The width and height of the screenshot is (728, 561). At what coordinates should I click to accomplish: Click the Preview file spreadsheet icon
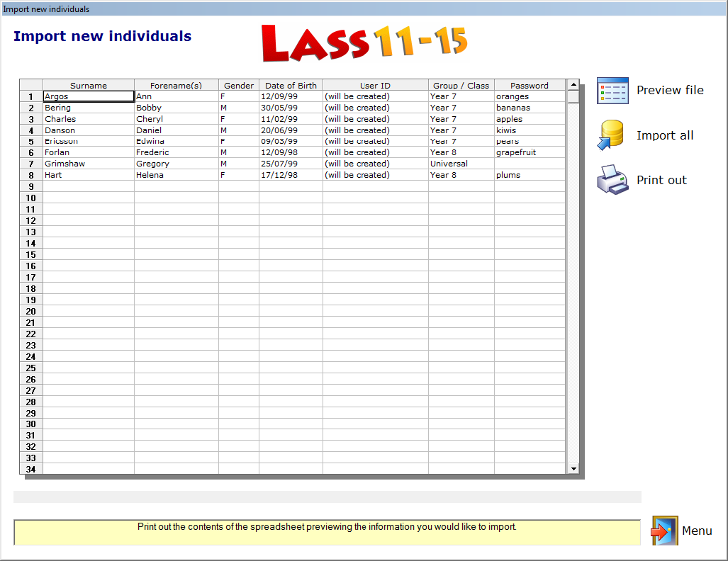(x=612, y=91)
